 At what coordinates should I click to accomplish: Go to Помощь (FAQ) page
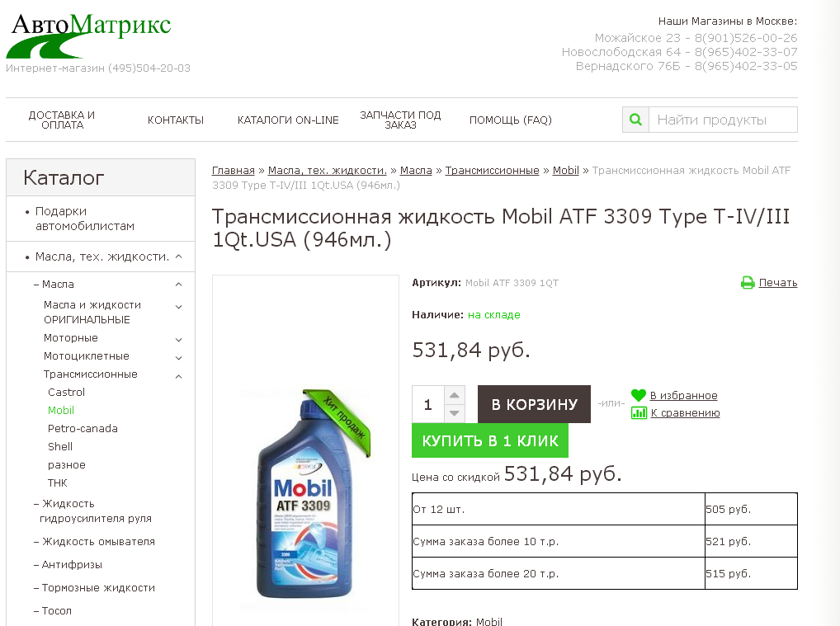(x=510, y=120)
